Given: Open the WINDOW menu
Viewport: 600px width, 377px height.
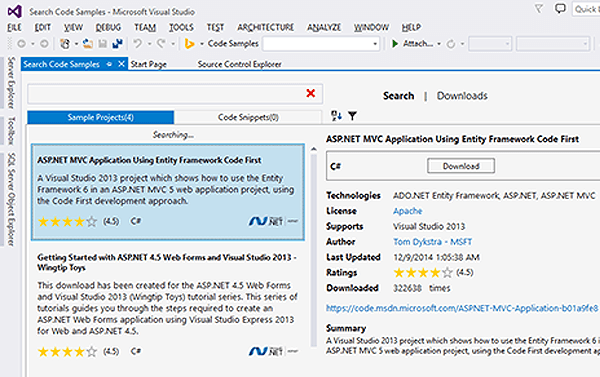Looking at the screenshot, I should (371, 28).
